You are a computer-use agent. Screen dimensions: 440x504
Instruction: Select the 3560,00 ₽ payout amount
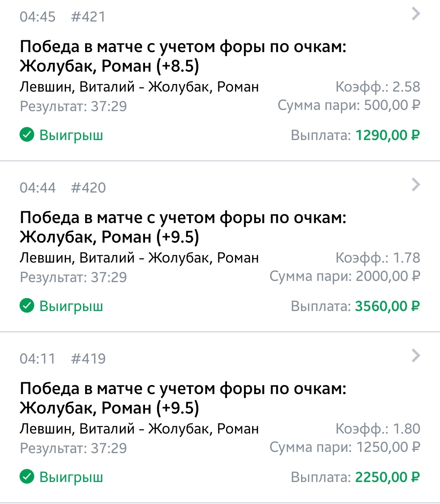point(387,306)
